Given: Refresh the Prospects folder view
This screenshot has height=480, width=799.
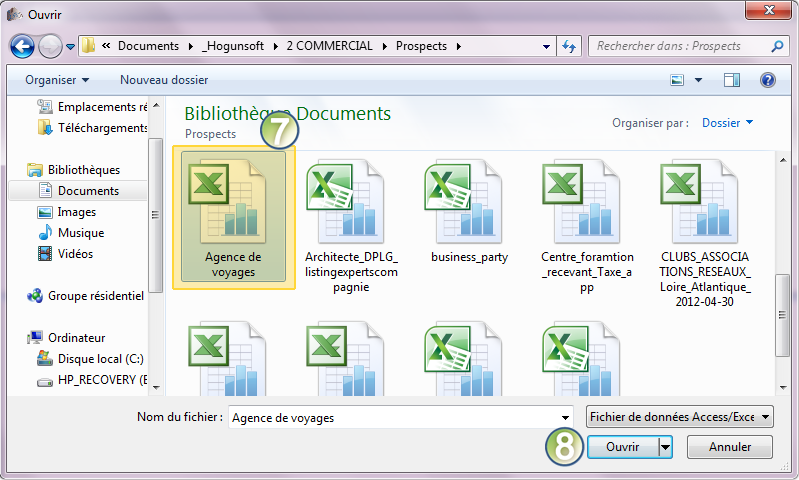Looking at the screenshot, I should [569, 46].
